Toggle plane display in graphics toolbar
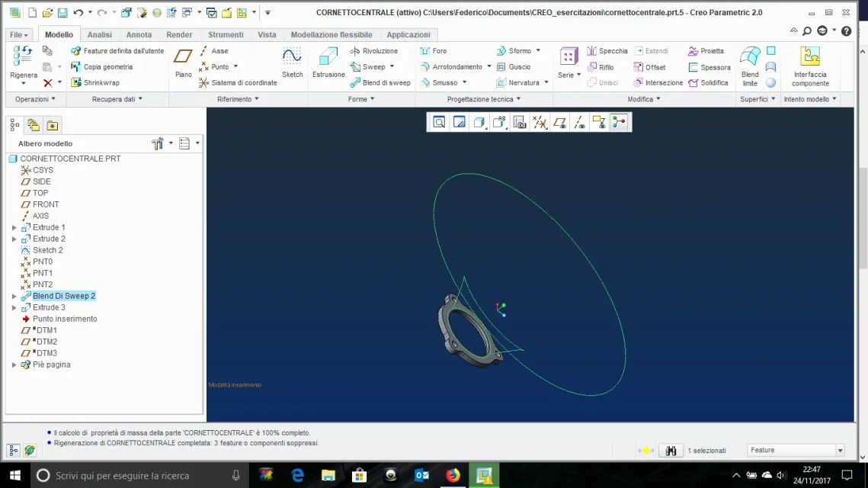868x488 pixels. (559, 123)
